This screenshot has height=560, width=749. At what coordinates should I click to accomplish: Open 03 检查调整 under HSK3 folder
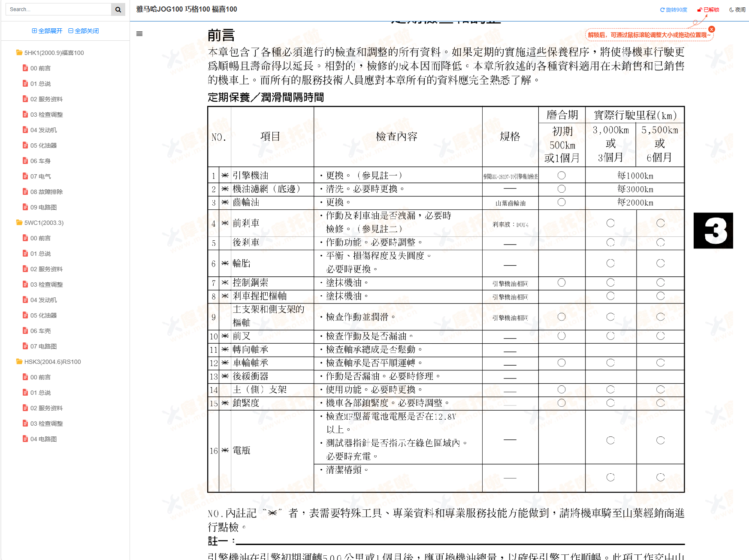pyautogui.click(x=43, y=424)
